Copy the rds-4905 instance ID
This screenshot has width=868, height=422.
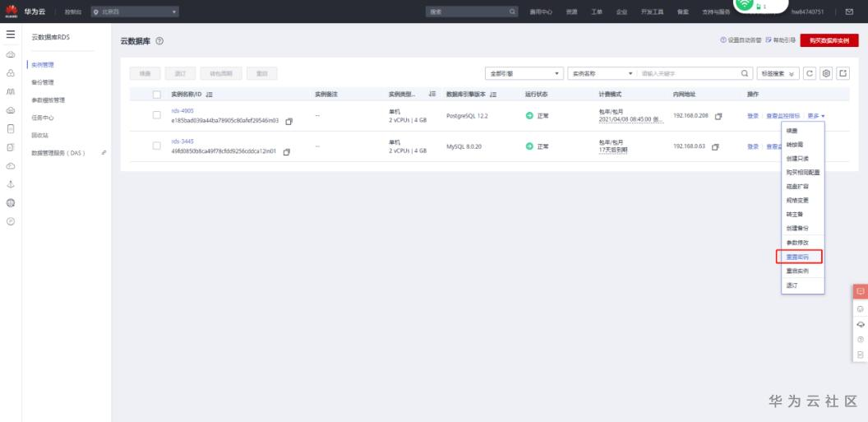(289, 121)
